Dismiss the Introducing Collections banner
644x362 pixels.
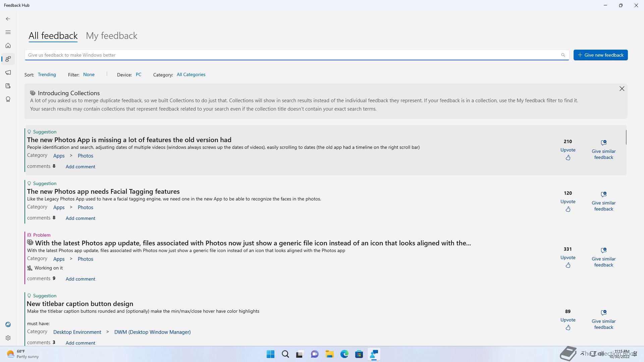622,88
